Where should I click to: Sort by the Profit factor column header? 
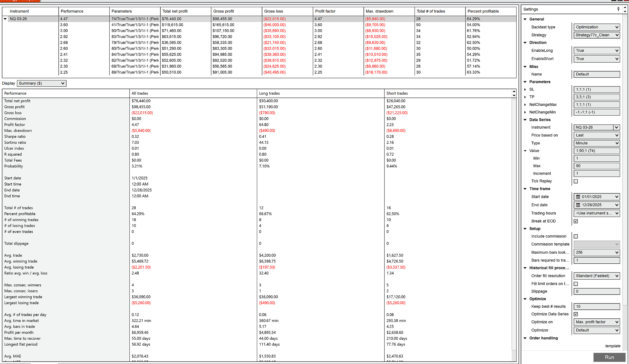pyautogui.click(x=325, y=11)
